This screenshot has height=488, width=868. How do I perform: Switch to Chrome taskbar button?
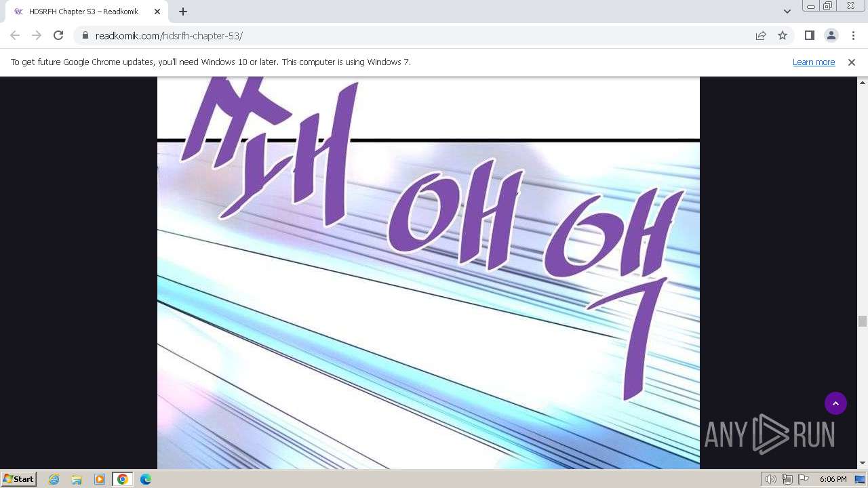[x=123, y=479]
